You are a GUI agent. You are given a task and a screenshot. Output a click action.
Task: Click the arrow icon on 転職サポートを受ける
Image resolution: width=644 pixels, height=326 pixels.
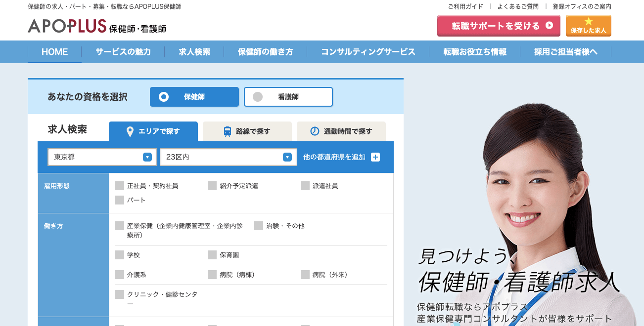click(x=549, y=26)
